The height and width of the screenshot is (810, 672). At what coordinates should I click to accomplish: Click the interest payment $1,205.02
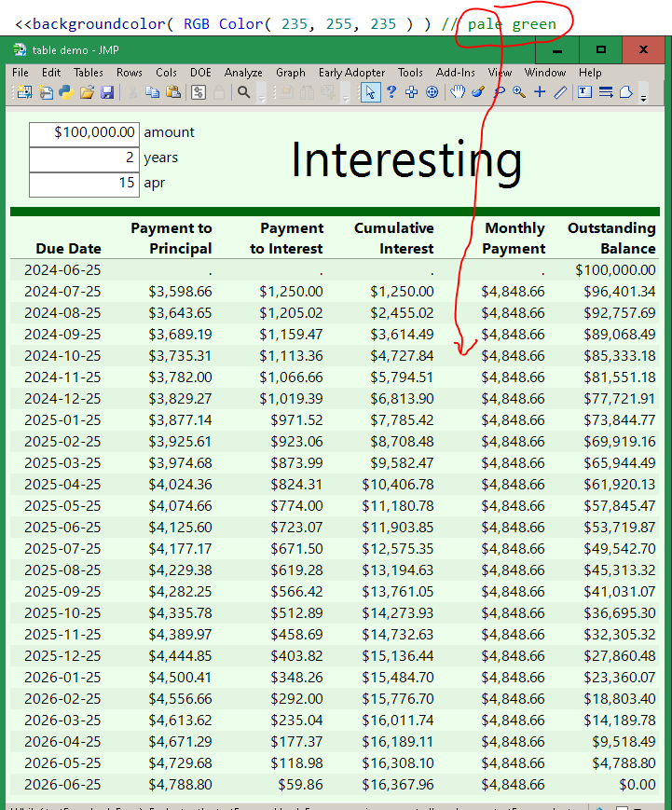click(291, 313)
